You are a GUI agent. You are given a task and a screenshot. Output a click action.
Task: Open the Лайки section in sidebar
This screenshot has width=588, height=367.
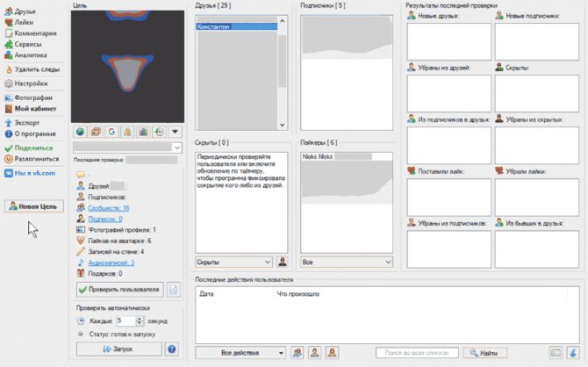click(18, 22)
